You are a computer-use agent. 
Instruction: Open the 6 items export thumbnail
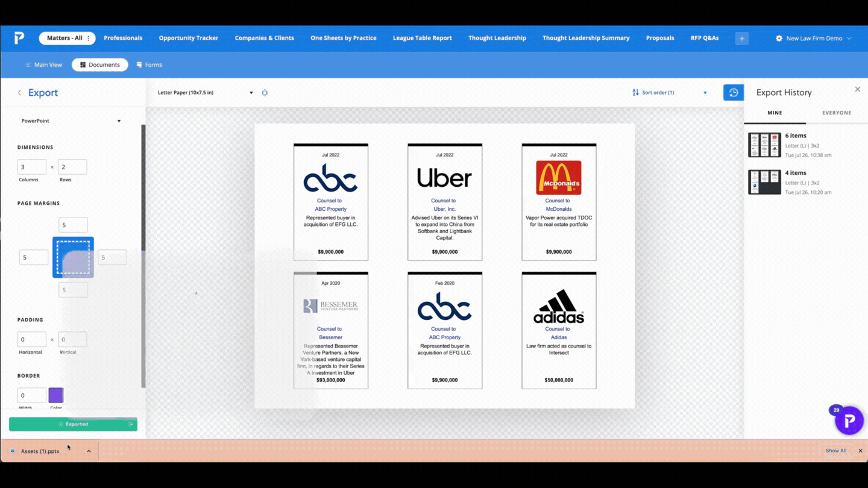click(x=764, y=145)
